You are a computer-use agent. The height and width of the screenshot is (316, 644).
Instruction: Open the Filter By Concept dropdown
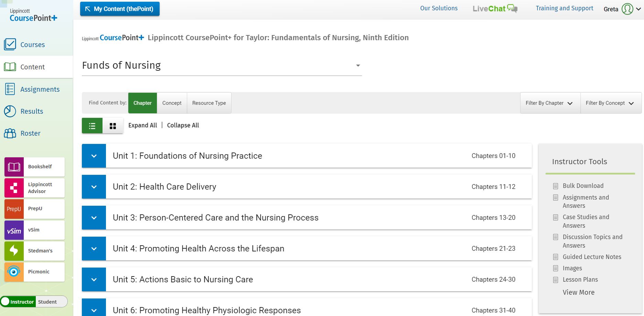[610, 103]
